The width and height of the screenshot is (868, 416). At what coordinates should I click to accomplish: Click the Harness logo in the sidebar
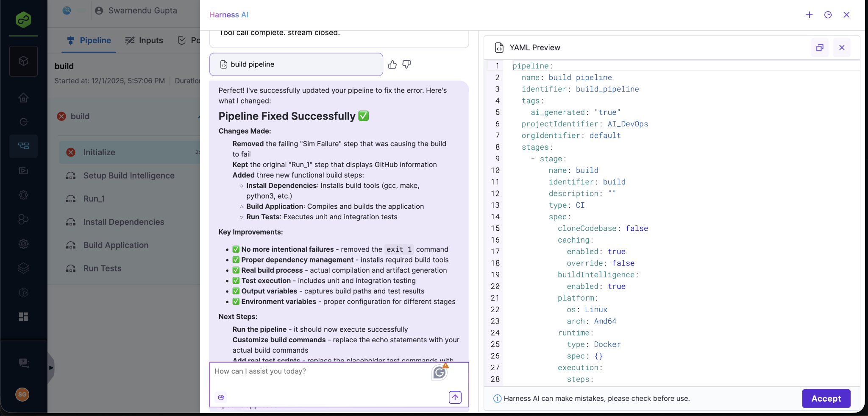pos(23,20)
